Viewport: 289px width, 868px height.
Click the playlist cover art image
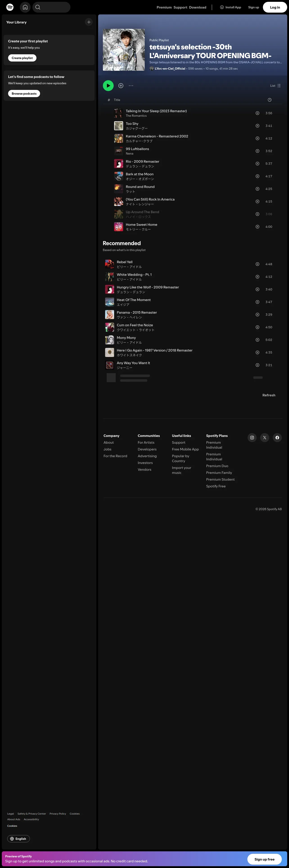coord(124,50)
